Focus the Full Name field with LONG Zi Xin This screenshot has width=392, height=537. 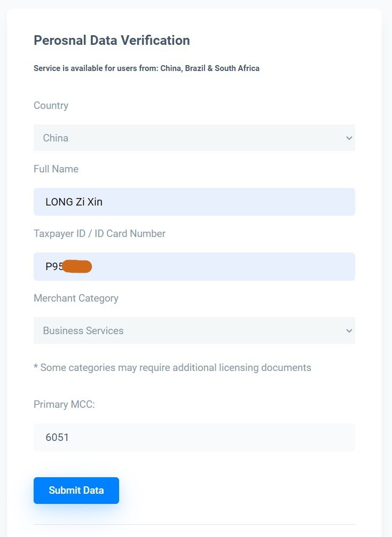194,202
